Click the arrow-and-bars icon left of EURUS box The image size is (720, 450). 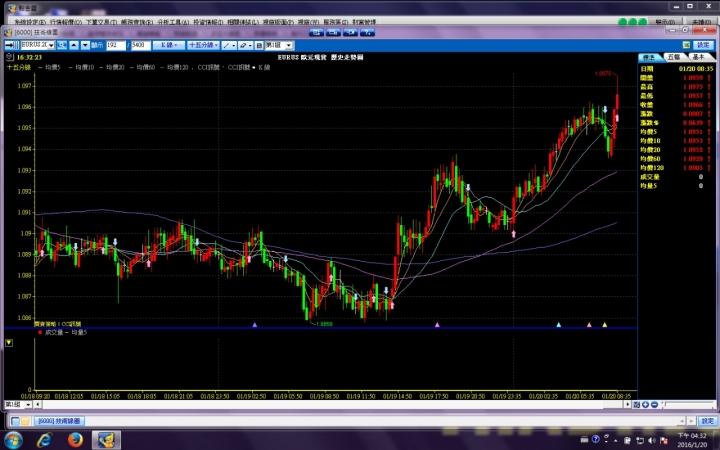pyautogui.click(x=11, y=45)
